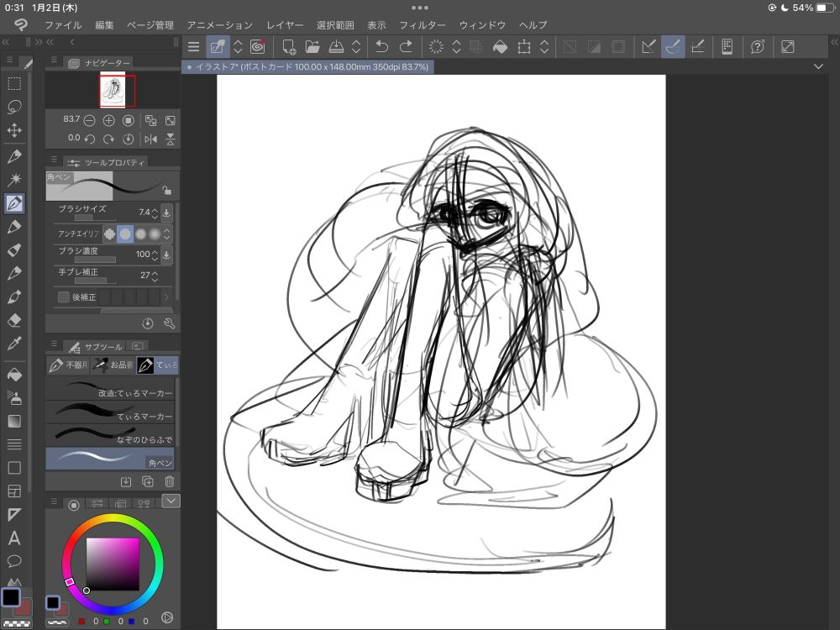The width and height of the screenshot is (840, 630).
Task: Select the Lasso selection tool
Action: coord(14,107)
